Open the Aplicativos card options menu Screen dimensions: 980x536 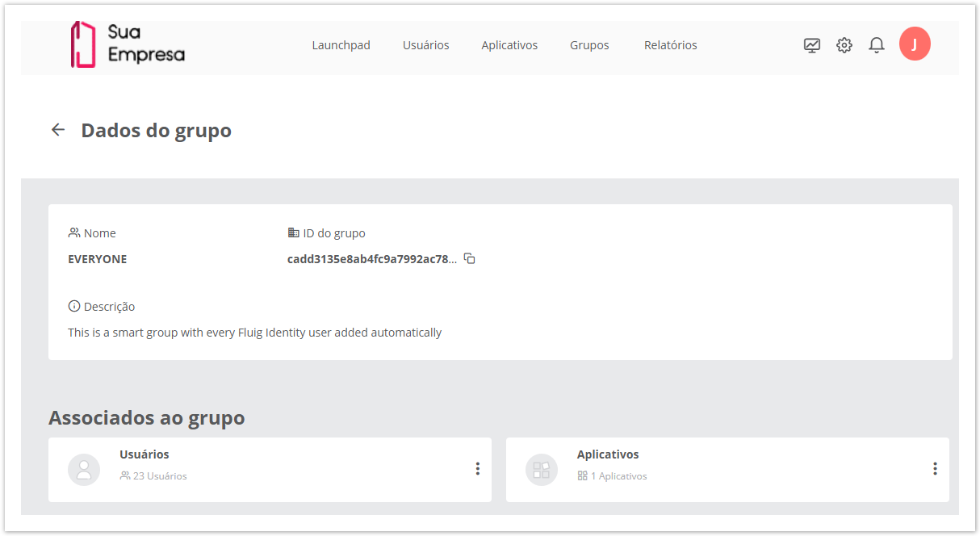(x=935, y=469)
